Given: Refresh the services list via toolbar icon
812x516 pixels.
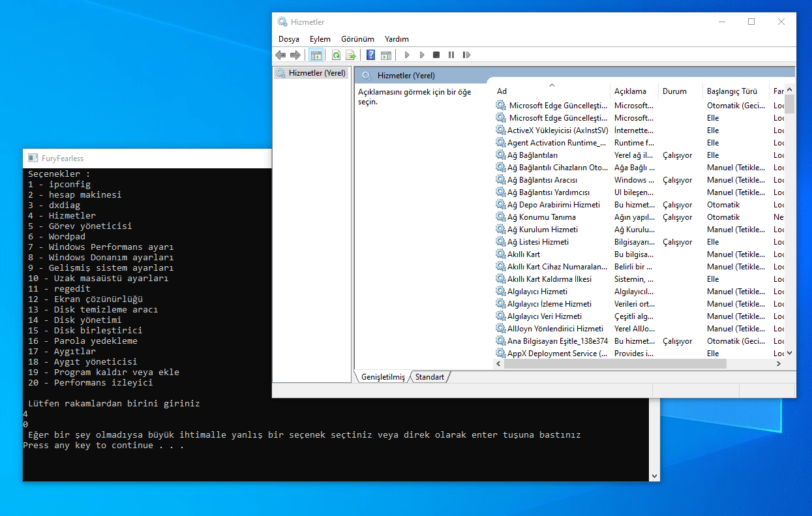Looking at the screenshot, I should (x=336, y=55).
